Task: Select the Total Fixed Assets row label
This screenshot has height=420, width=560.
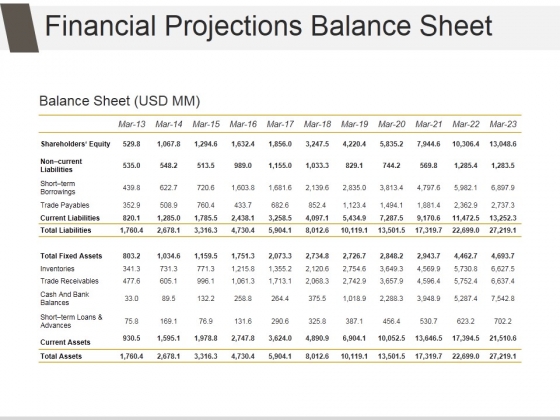Action: tap(71, 256)
